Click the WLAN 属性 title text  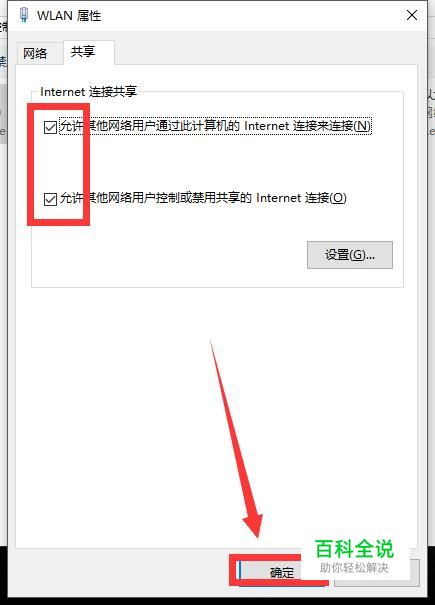69,16
